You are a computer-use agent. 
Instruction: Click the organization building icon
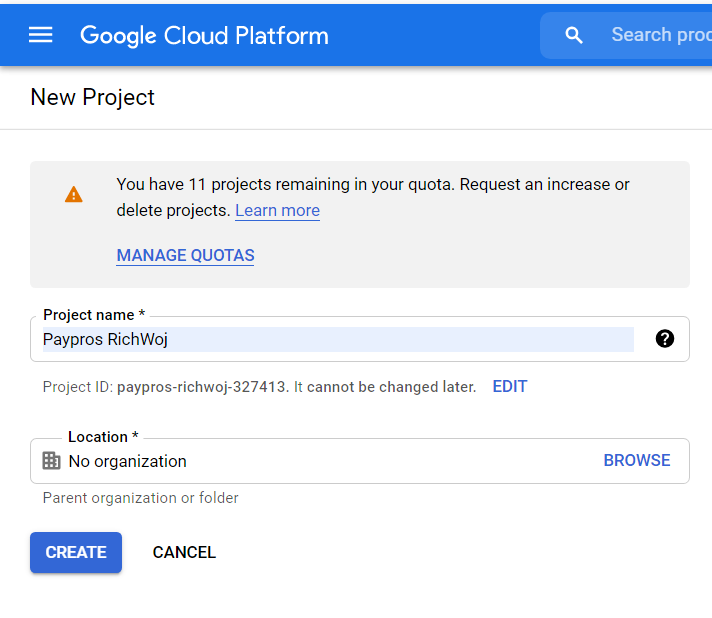point(51,460)
